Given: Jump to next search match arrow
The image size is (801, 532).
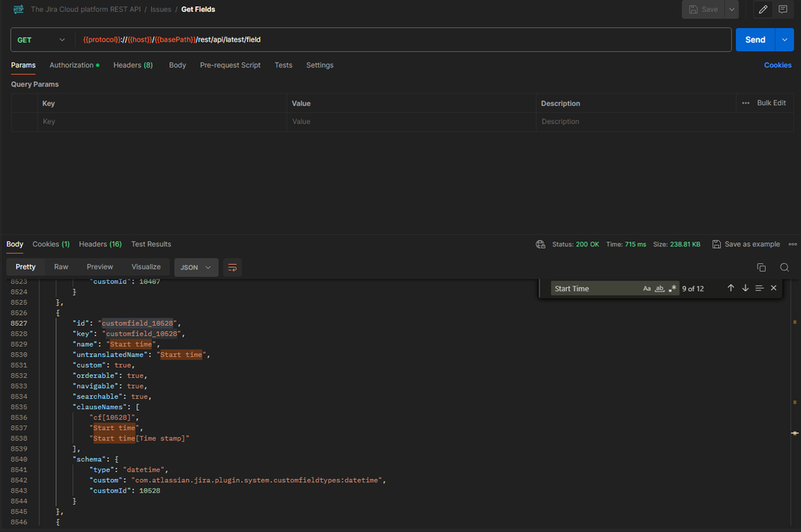Looking at the screenshot, I should click(745, 288).
